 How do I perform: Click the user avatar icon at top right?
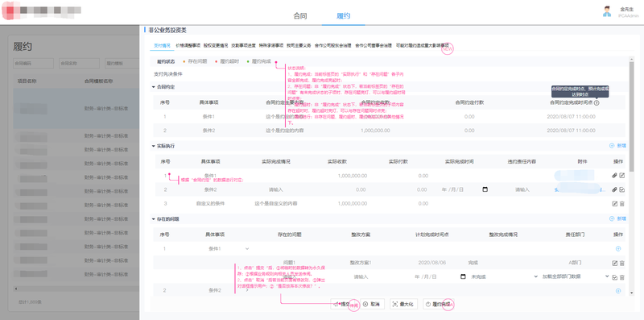[607, 11]
